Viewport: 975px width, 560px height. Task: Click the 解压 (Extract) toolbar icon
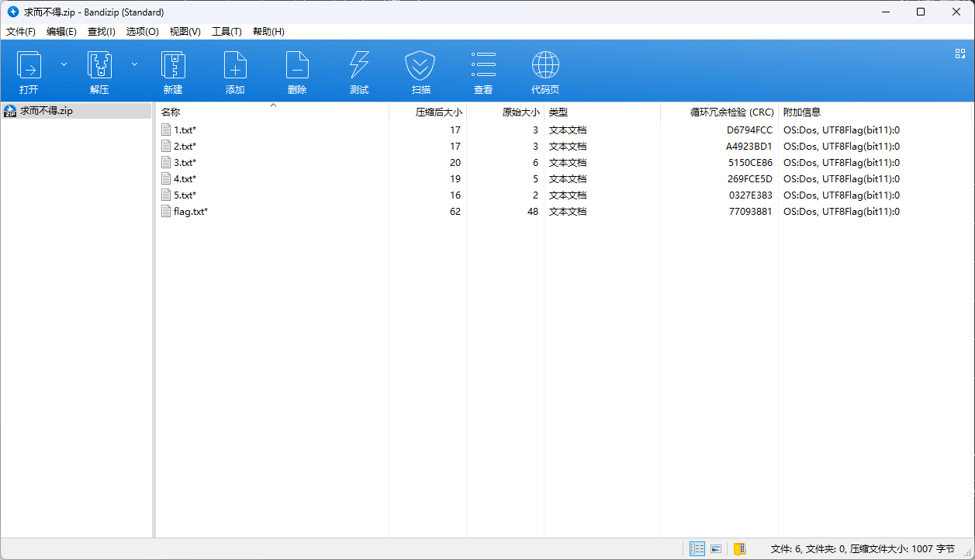click(99, 66)
